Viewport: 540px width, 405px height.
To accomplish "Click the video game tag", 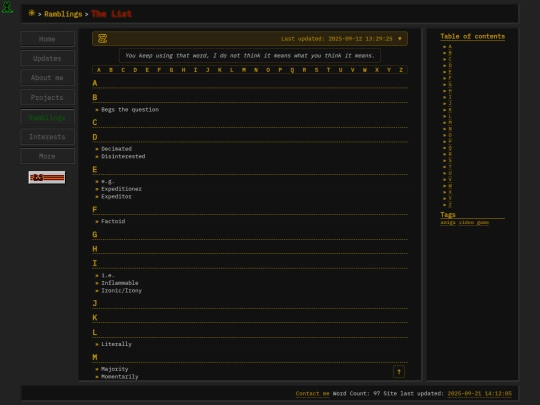I will point(474,222).
